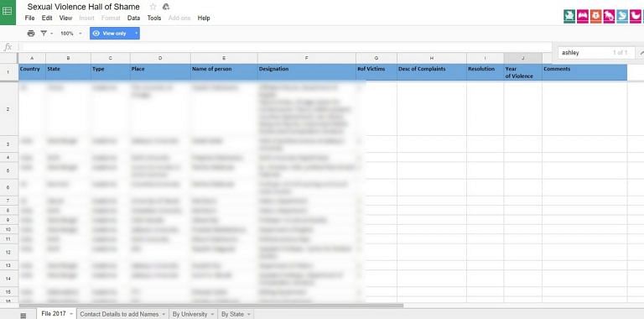Viewport: 644px width, 319px height.
Task: Star the Sexual Violence Hall of Shame document
Action: [153, 7]
